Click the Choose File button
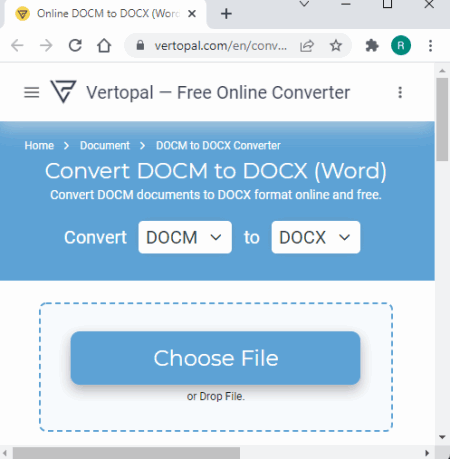The width and height of the screenshot is (450, 459). pos(215,358)
